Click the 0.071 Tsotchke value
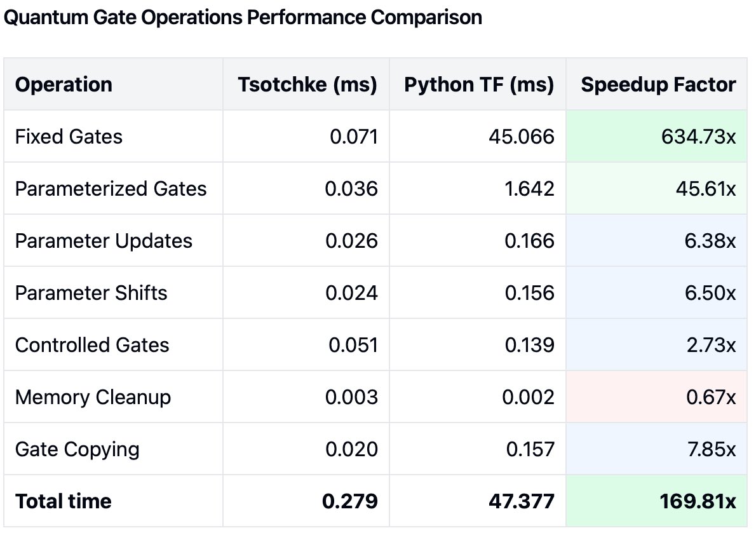The image size is (756, 535). [x=354, y=137]
